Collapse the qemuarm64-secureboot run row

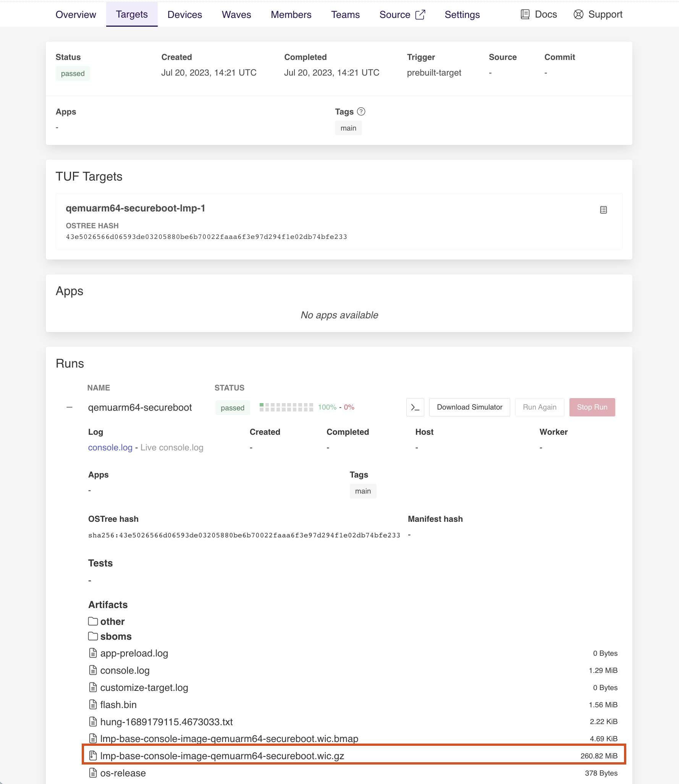click(70, 407)
